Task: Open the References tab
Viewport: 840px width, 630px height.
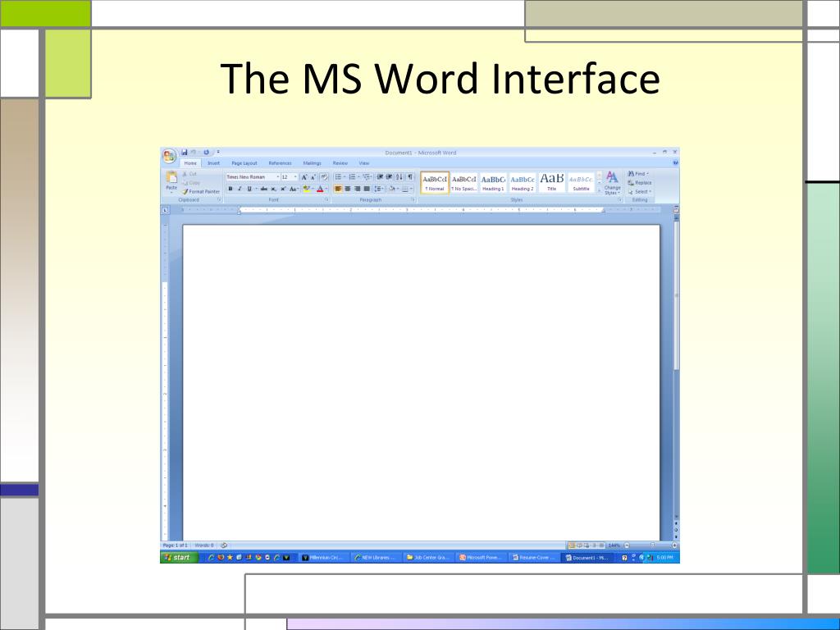Action: tap(281, 163)
